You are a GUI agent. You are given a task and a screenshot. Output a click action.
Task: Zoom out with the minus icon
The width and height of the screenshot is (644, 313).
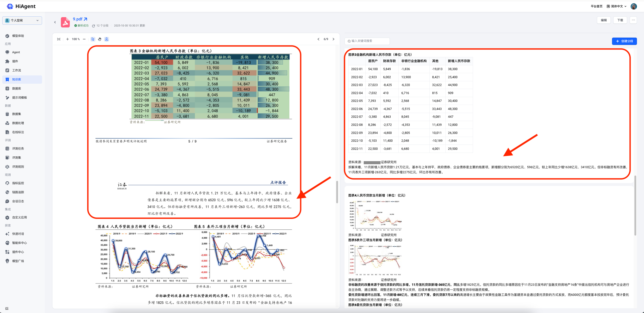click(84, 39)
